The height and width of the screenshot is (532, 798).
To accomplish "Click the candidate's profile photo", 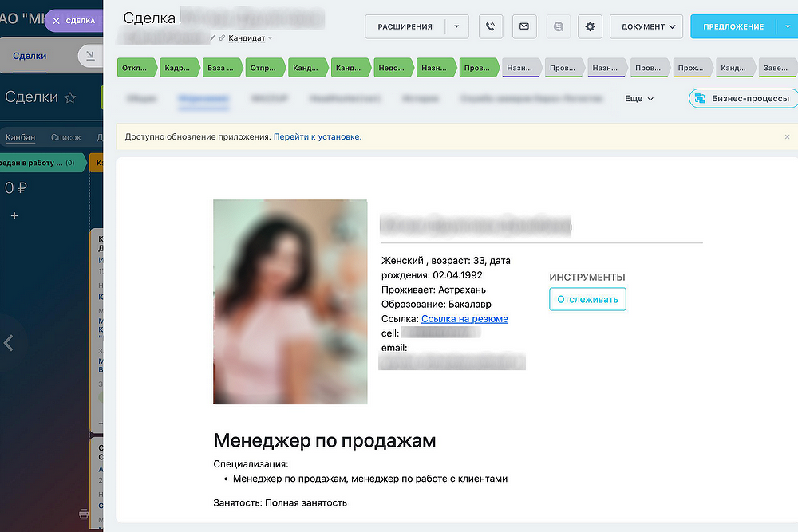I will pos(290,301).
